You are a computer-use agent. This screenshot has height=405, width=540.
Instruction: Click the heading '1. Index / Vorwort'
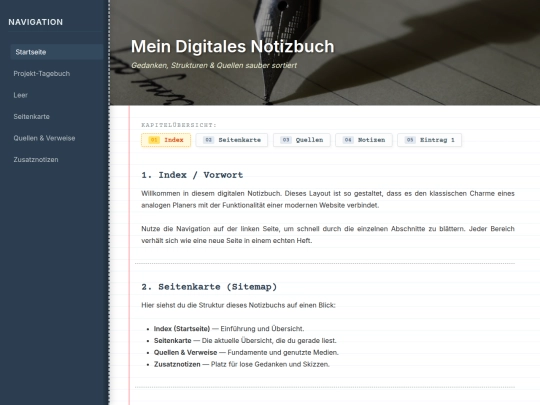click(192, 175)
